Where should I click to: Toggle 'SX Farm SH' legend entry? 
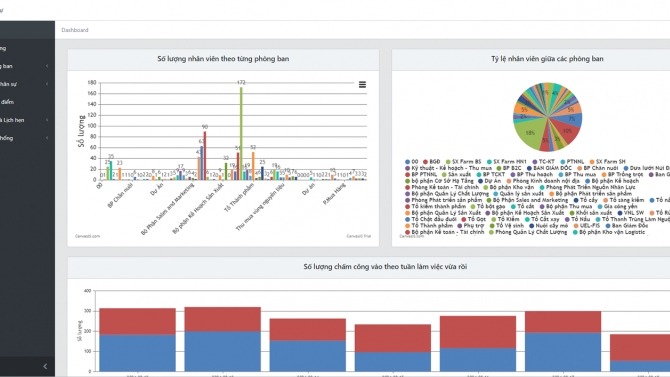(x=607, y=162)
